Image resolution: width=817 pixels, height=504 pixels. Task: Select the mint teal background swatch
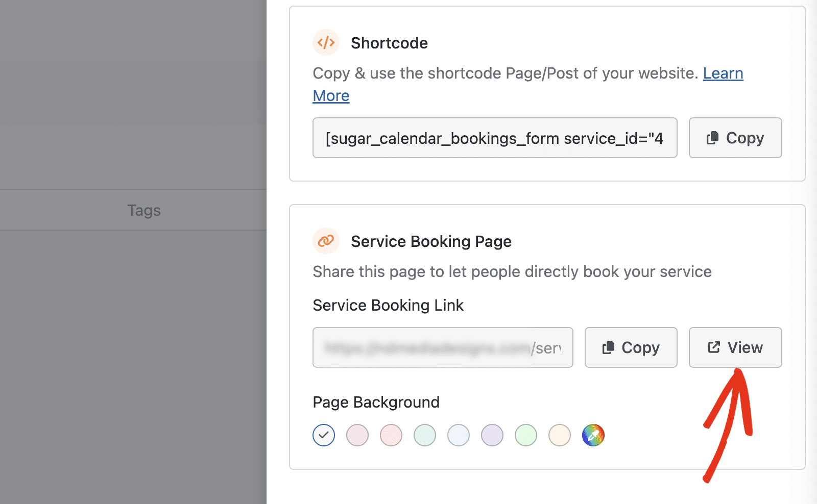pos(425,435)
